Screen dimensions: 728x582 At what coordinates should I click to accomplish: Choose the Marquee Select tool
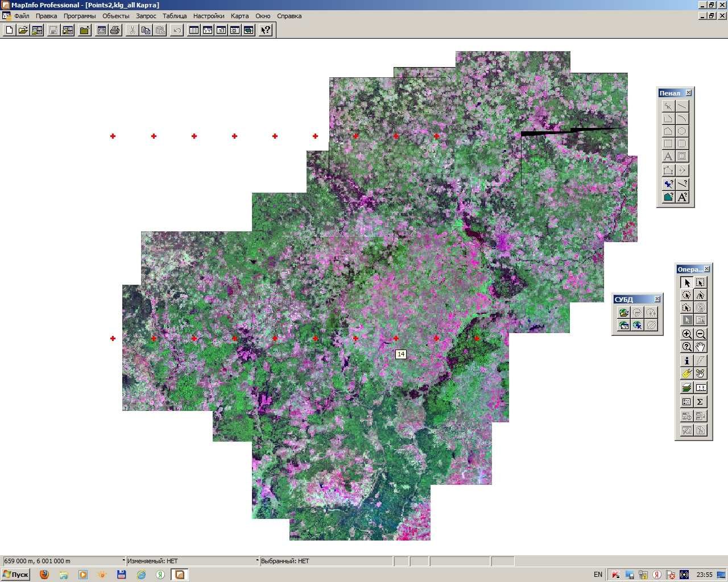click(700, 282)
